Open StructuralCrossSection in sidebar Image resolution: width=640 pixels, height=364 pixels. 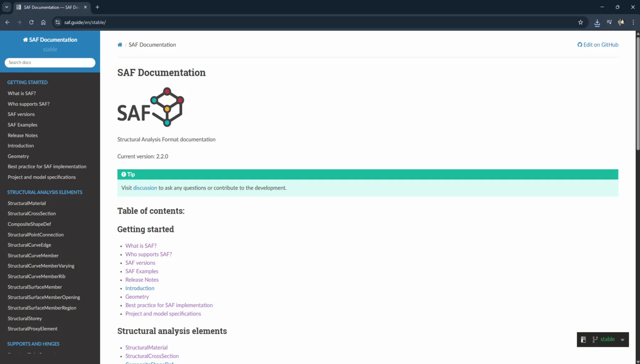pyautogui.click(x=32, y=214)
